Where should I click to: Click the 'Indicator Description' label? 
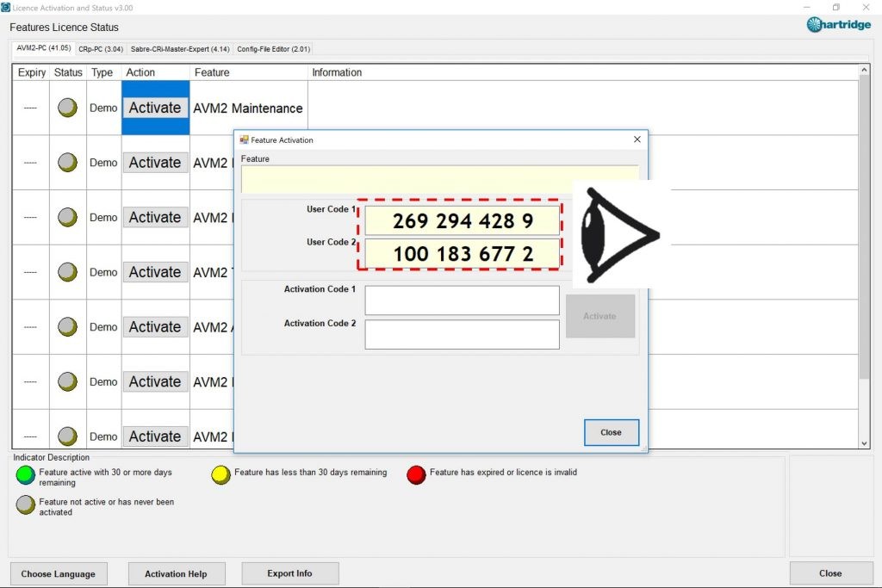click(x=51, y=458)
